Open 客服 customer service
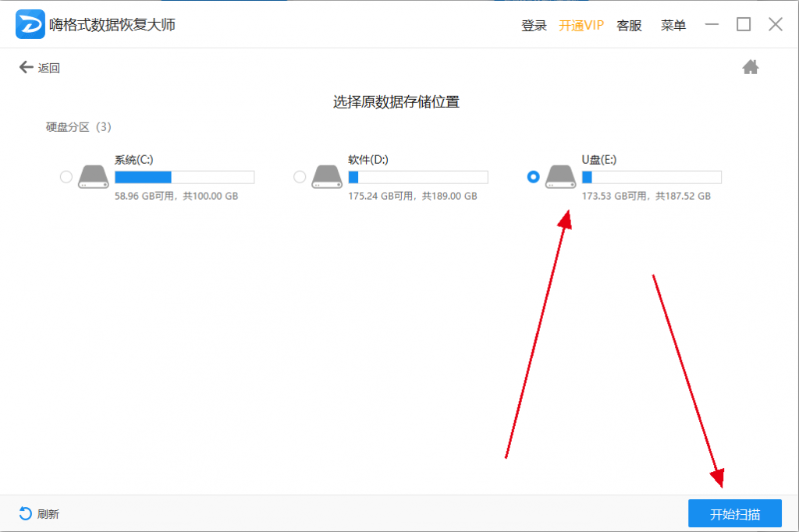The width and height of the screenshot is (799, 532). (629, 26)
